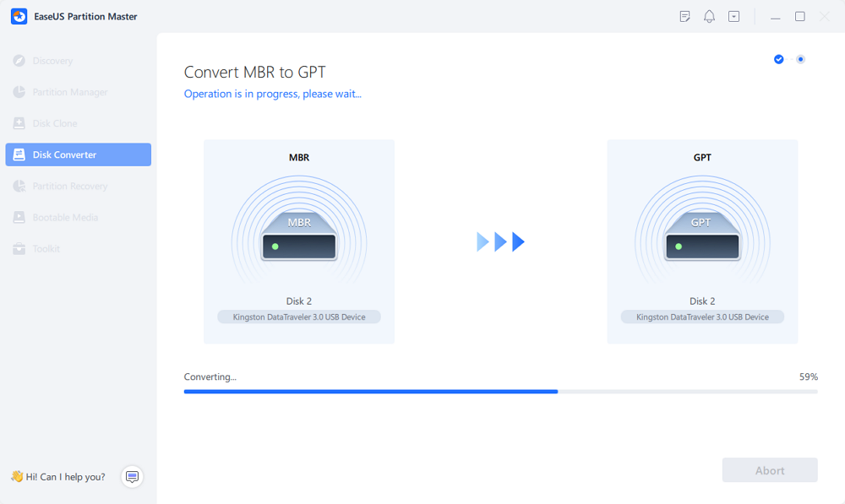Switch to the Disk Clone section
The width and height of the screenshot is (845, 504).
78,123
